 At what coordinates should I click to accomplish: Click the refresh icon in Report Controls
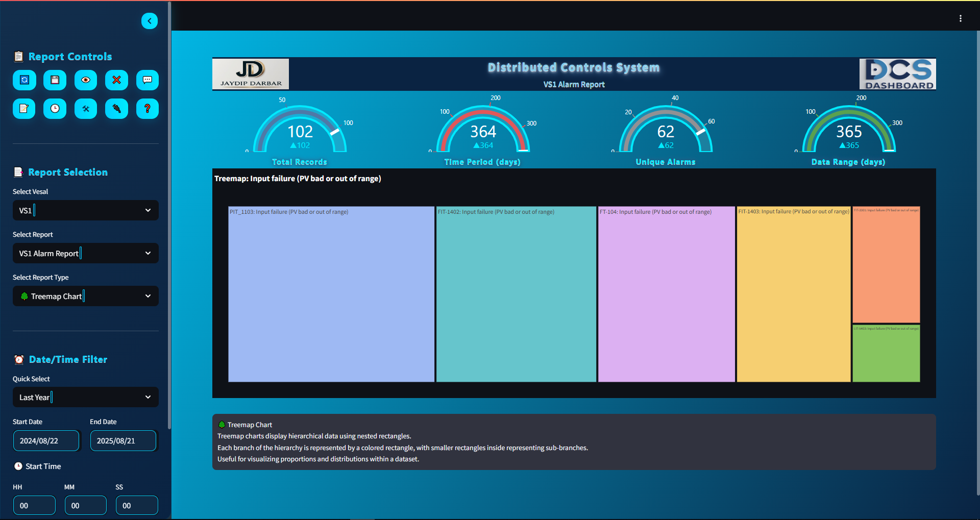click(24, 80)
